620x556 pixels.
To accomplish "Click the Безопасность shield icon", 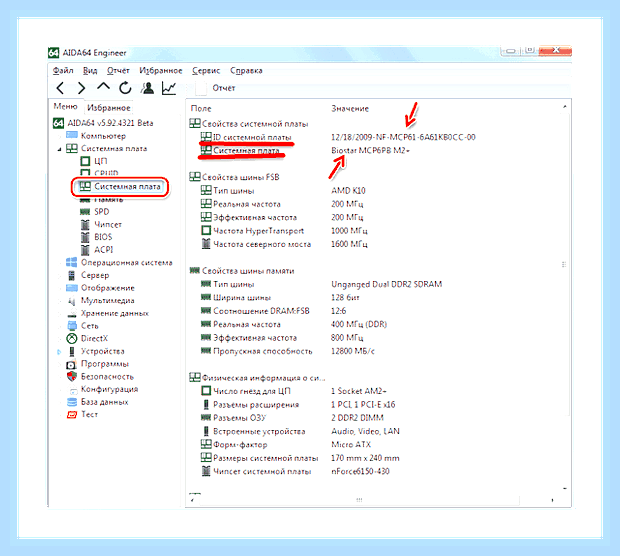I will point(72,376).
